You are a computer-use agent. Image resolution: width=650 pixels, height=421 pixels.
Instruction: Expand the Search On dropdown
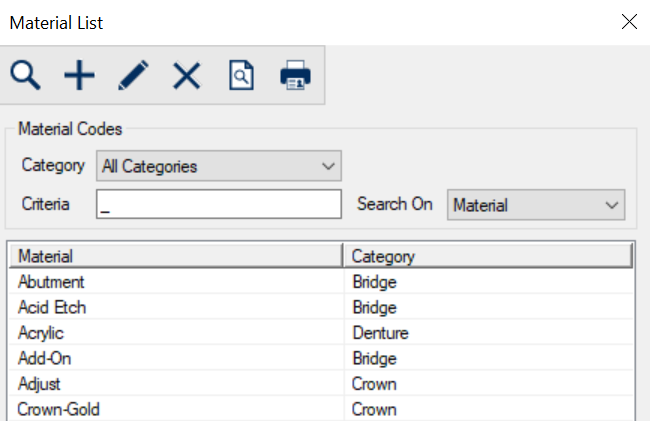coord(536,205)
